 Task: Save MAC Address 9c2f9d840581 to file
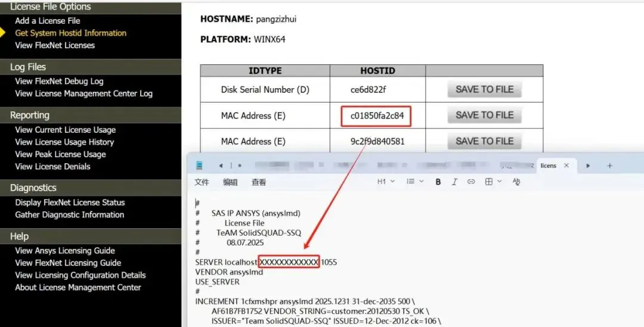pyautogui.click(x=484, y=141)
